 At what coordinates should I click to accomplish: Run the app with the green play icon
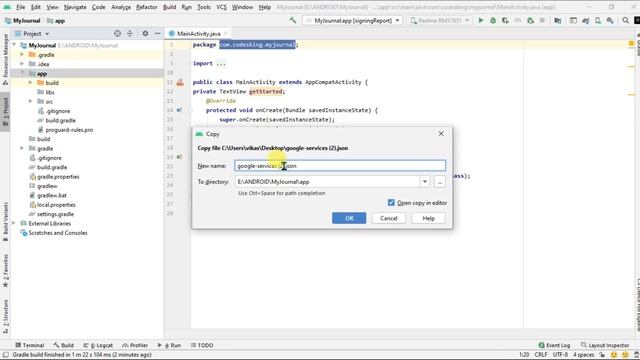click(481, 20)
